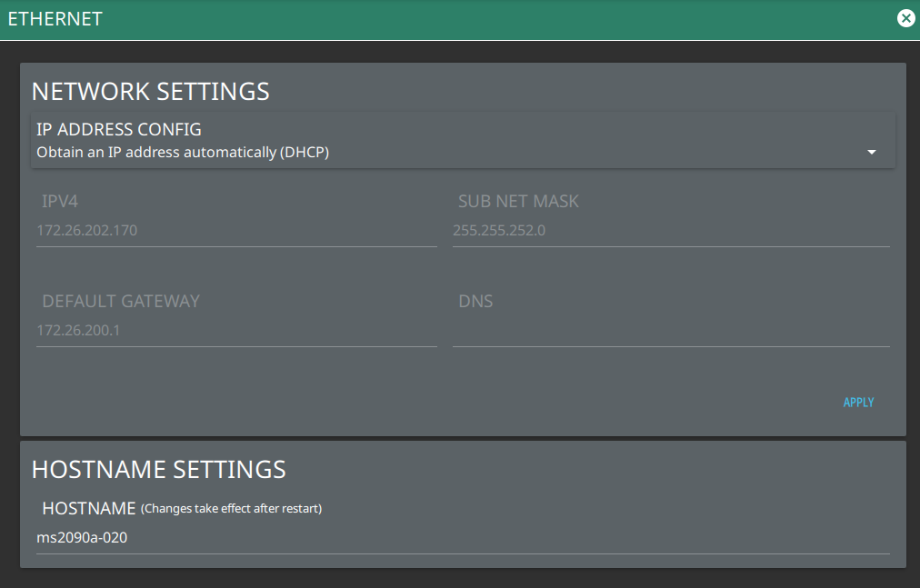Viewport: 920px width, 588px height.
Task: Open the IP ADDRESS CONFIG label area
Action: (x=119, y=130)
